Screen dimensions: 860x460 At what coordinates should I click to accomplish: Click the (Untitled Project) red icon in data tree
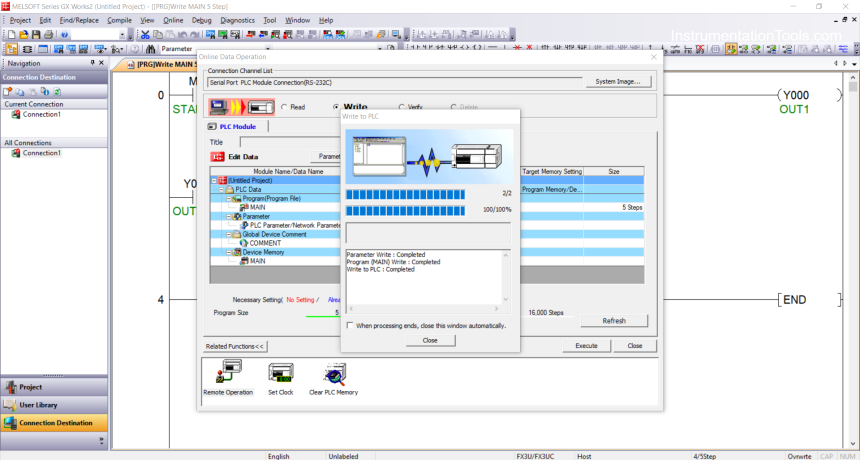222,180
